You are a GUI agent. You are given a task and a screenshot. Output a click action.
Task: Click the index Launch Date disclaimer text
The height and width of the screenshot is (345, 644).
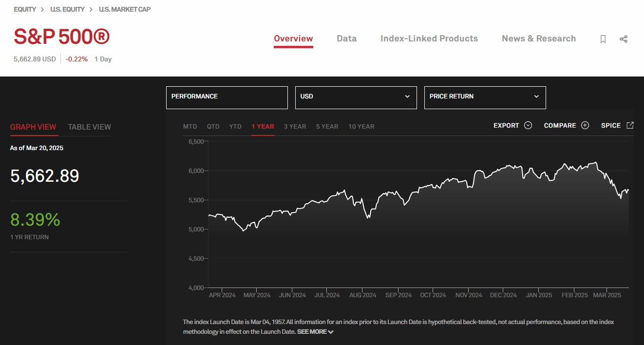point(398,327)
